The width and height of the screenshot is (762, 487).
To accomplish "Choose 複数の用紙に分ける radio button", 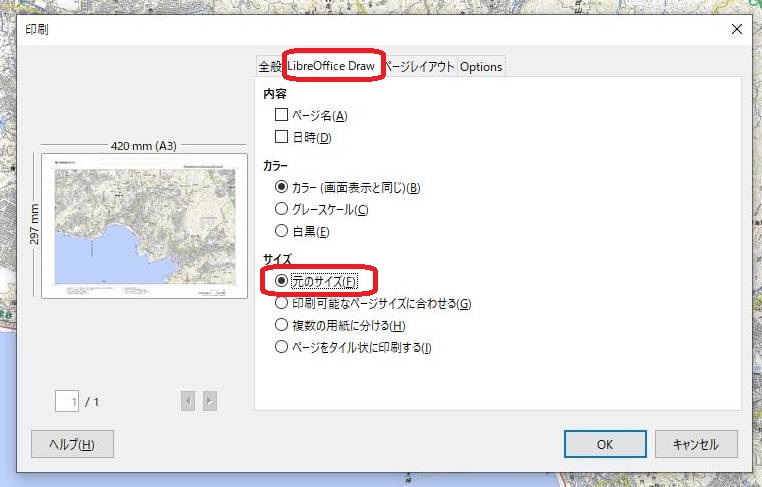I will (x=281, y=325).
